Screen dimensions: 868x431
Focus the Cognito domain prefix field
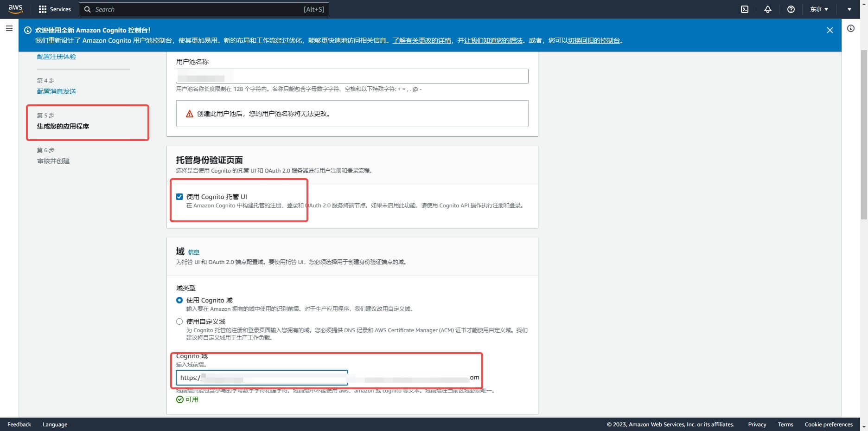coord(274,378)
